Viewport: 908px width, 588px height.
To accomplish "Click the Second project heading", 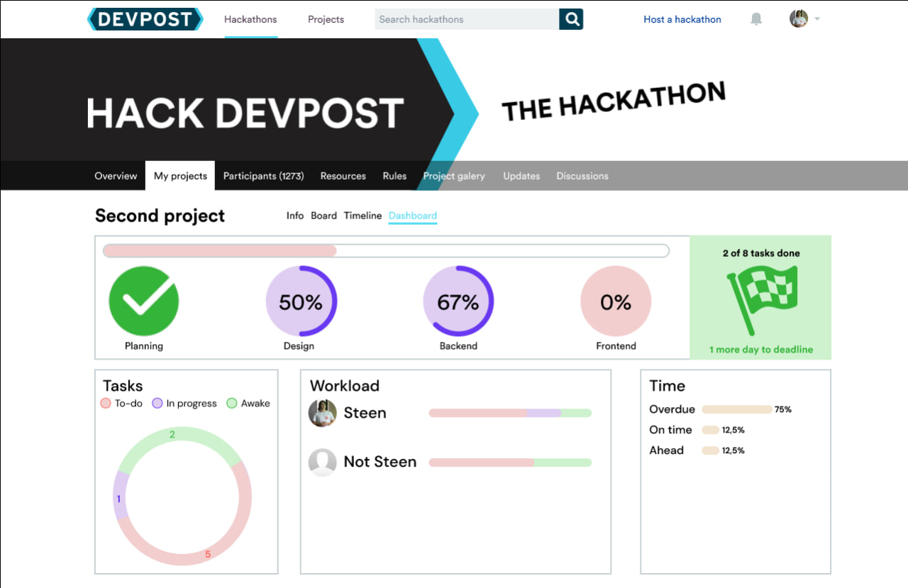I will point(160,216).
